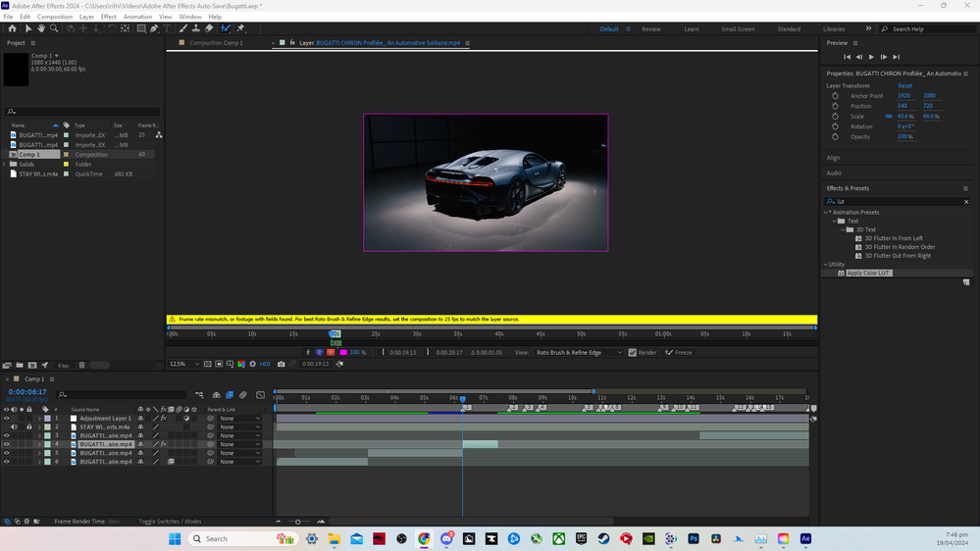Show more workspaces with double chevron
This screenshot has height=551, width=980.
coord(868,28)
